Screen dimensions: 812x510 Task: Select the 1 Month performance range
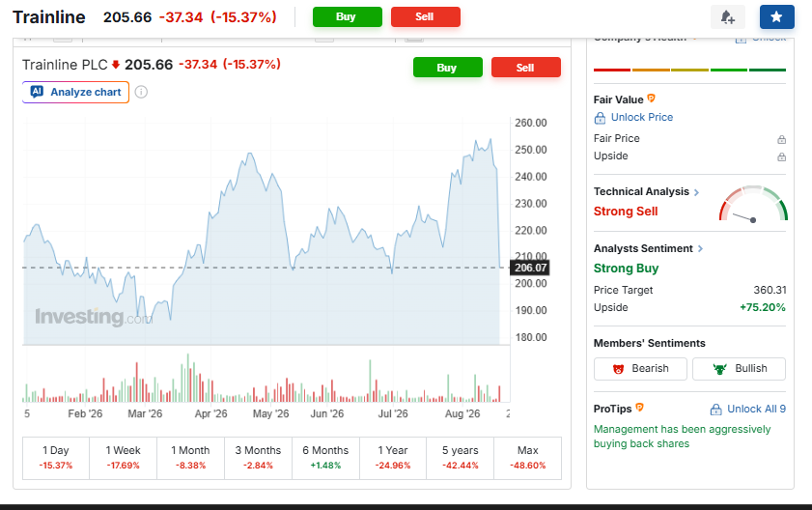coord(190,458)
